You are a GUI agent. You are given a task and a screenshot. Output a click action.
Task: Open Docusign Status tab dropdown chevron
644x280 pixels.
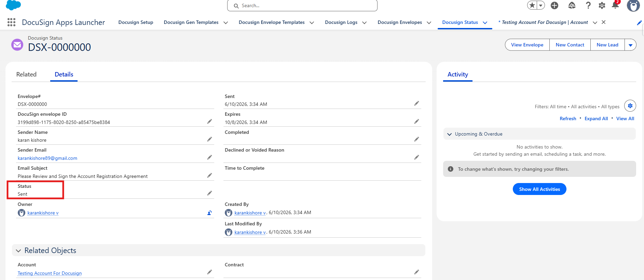tap(485, 23)
